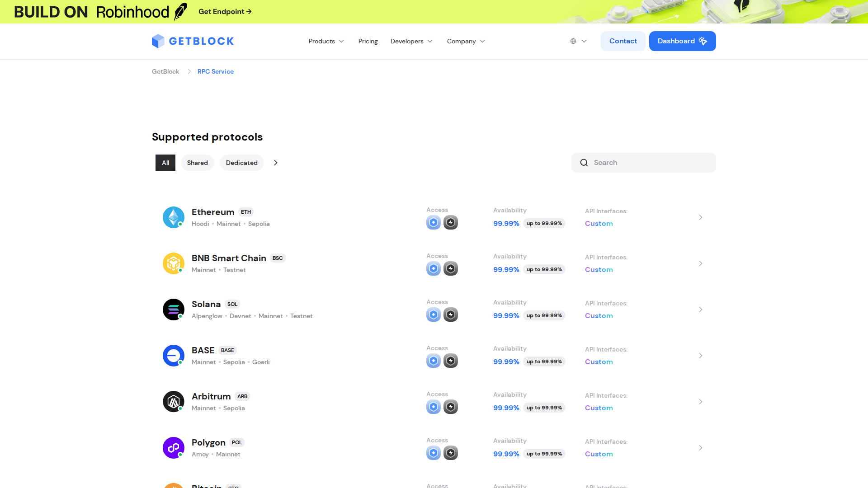Open the language selector chevron

pyautogui.click(x=584, y=41)
